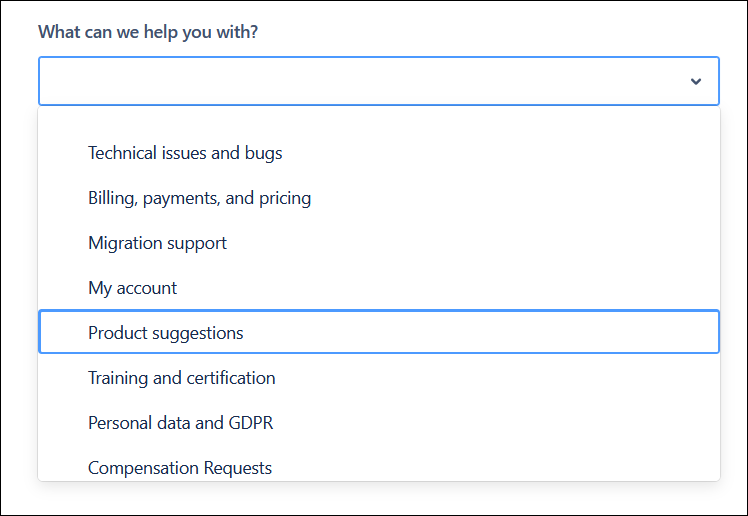Select the certification training topic
Screen dimensions: 748x516
click(x=181, y=378)
